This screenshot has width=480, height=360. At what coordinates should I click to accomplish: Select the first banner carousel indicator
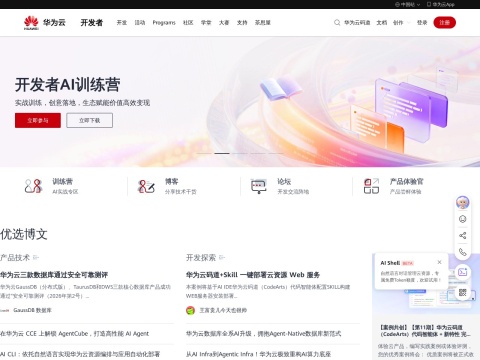tap(204, 153)
